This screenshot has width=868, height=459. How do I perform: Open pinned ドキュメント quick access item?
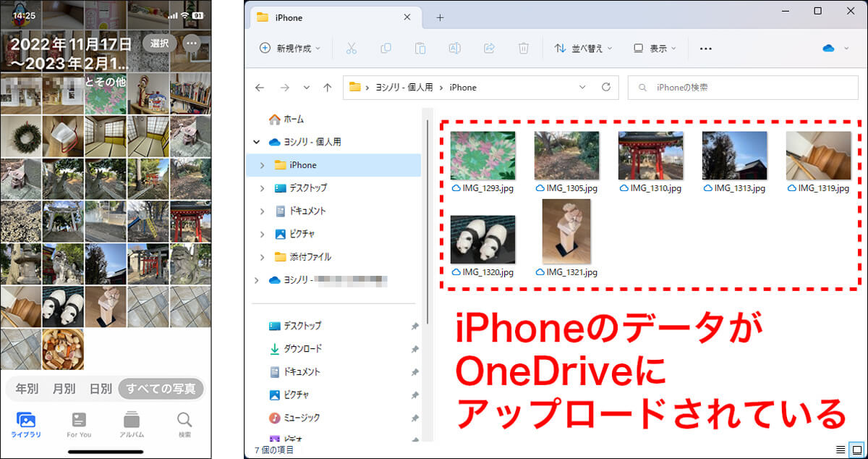point(294,372)
